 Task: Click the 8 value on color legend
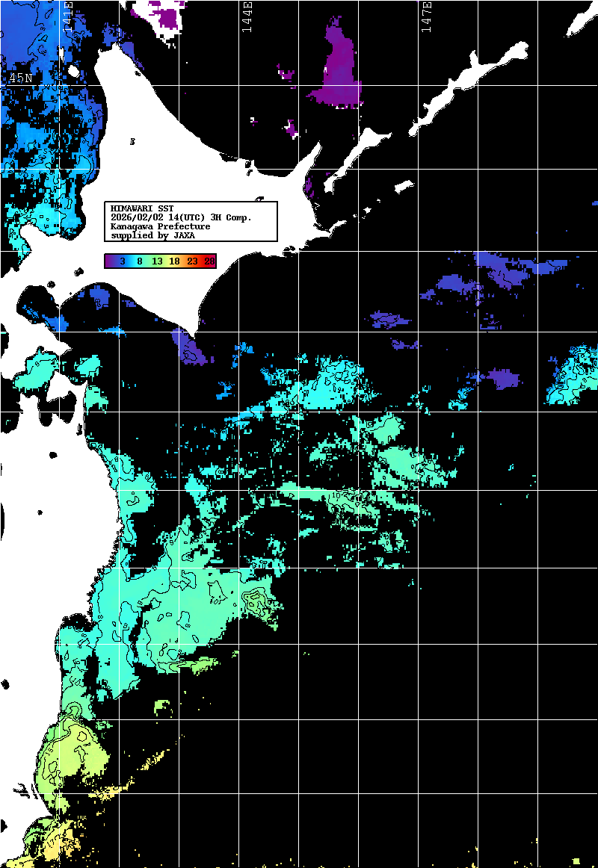(139, 261)
